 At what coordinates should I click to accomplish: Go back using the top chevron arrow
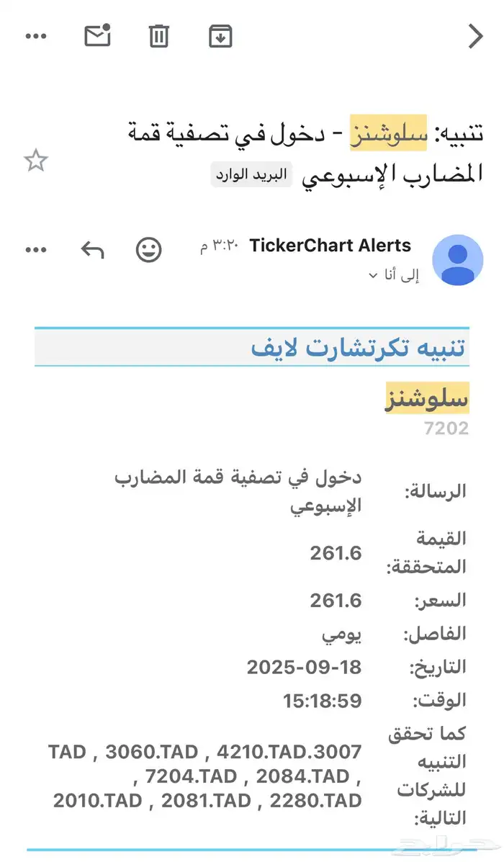(x=475, y=36)
